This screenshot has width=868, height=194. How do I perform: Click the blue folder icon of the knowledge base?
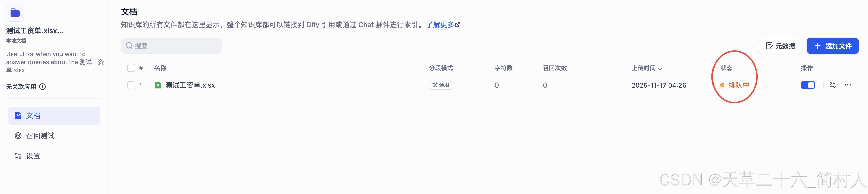pos(15,12)
